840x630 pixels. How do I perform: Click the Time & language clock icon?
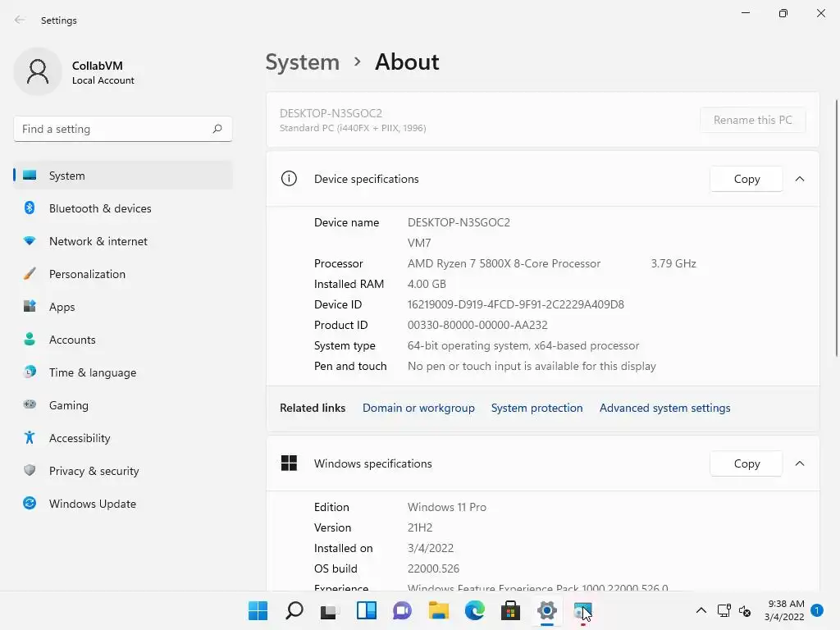tap(30, 372)
